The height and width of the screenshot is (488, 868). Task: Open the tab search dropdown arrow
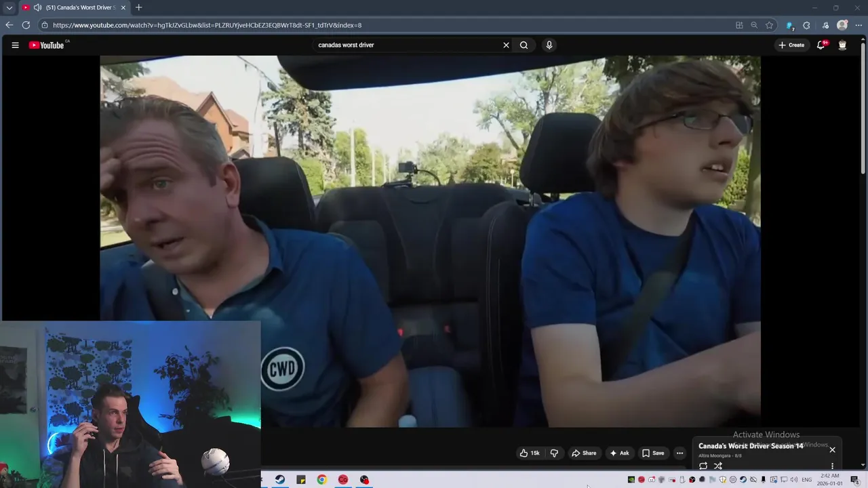pyautogui.click(x=9, y=7)
